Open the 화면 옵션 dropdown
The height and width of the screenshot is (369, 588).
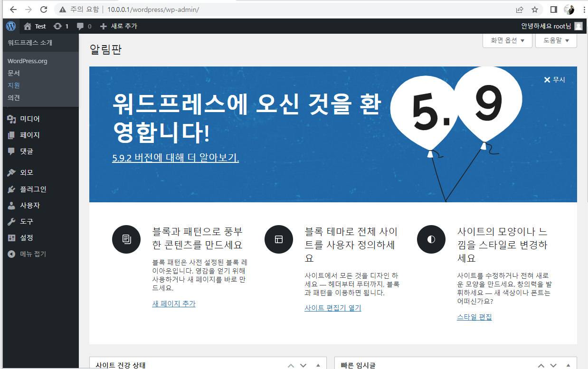tap(507, 40)
